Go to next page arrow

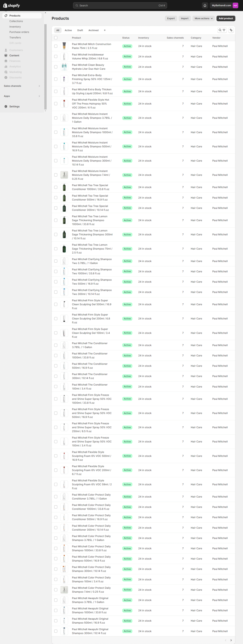tap(231, 640)
